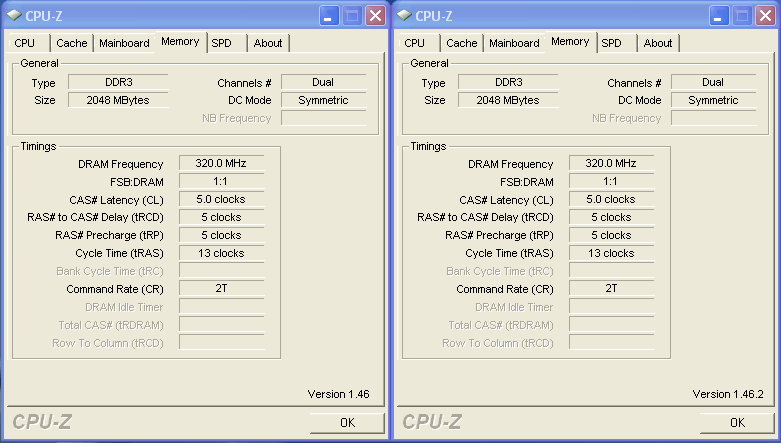Click "DRAM Frequency" label in left window
This screenshot has height=443, width=781.
(121, 164)
